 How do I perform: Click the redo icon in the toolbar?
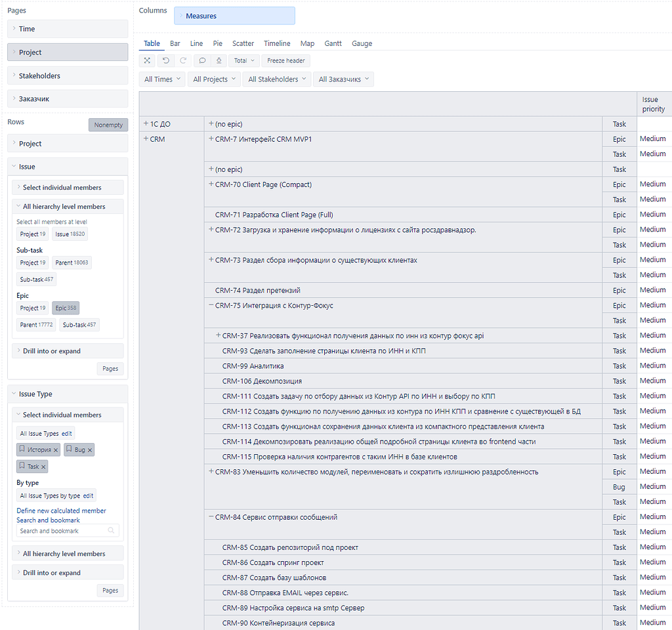click(184, 60)
